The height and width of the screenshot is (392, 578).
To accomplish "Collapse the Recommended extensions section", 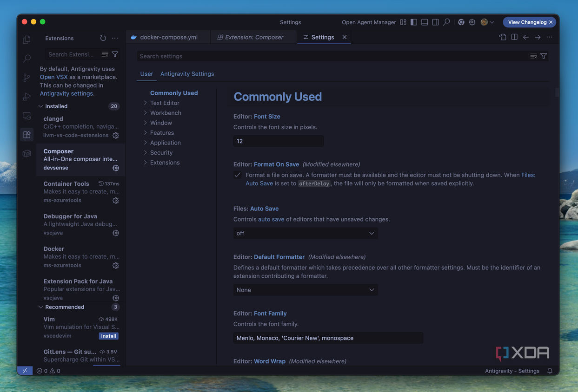I will coord(65,307).
